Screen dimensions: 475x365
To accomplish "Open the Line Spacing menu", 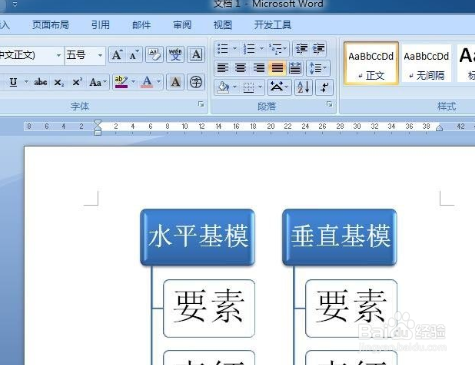I will (x=318, y=68).
